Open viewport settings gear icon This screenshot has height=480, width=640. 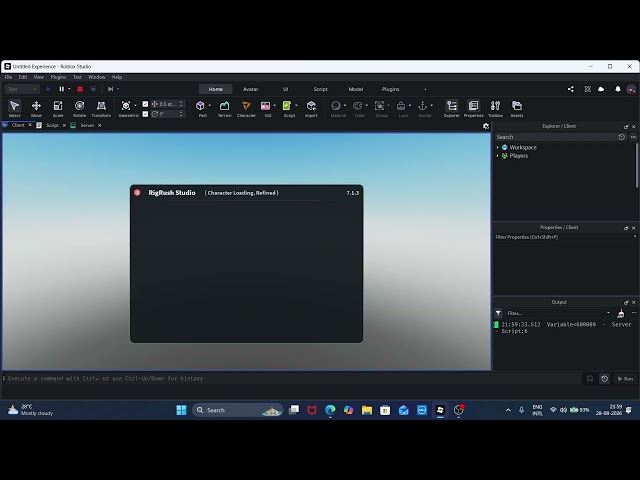click(486, 126)
